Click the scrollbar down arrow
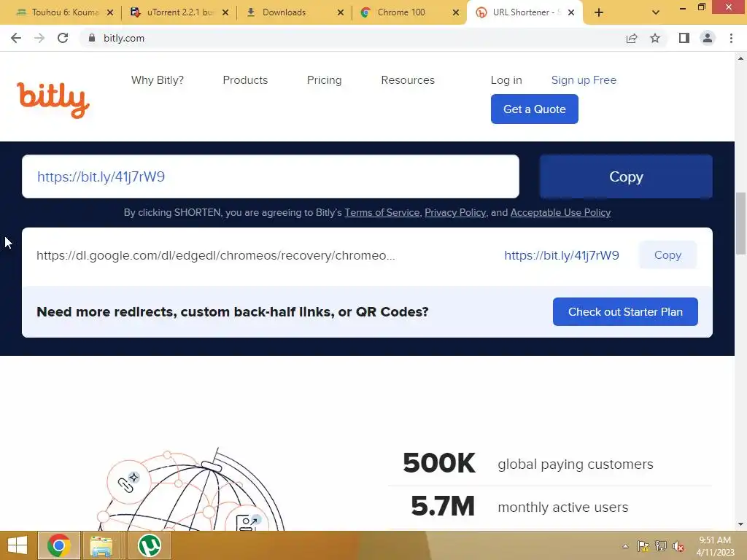Screen dimensions: 747x560 pos(741,524)
